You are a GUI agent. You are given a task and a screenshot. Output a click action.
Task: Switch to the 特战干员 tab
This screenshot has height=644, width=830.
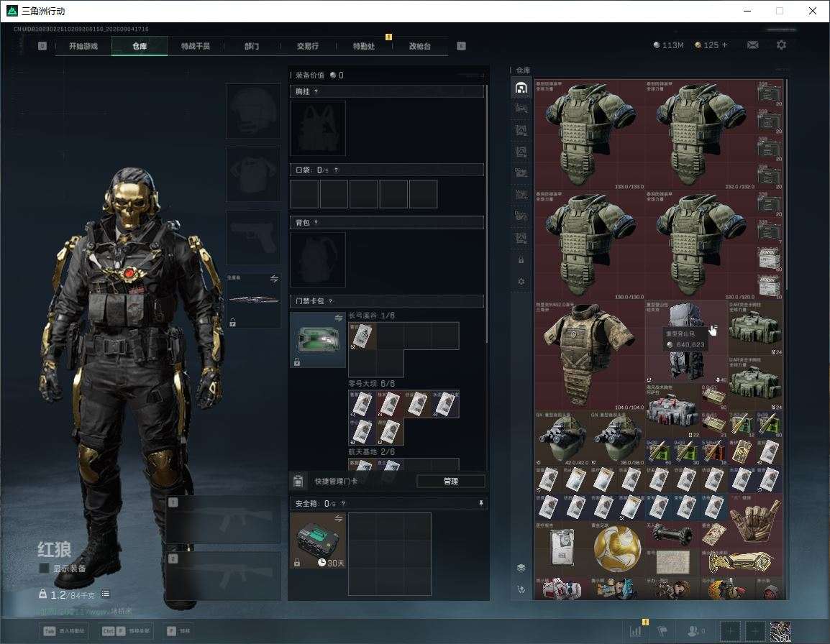coord(196,46)
